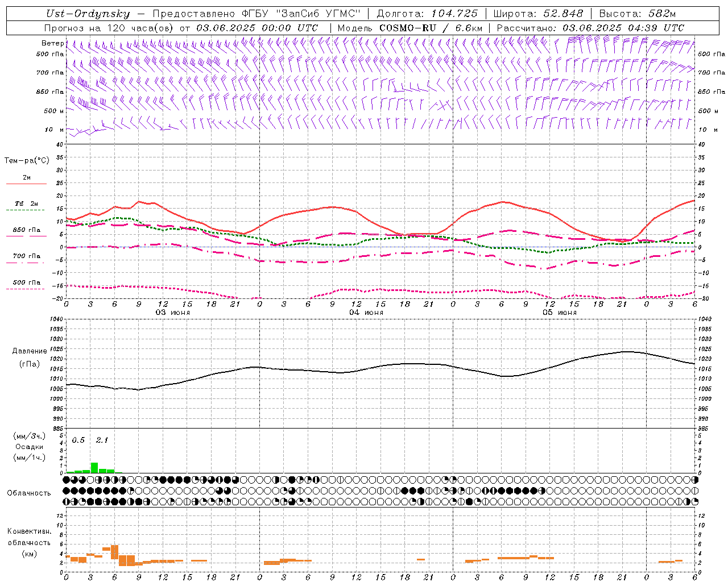Click the elevation label Высота: 582м

638,14
